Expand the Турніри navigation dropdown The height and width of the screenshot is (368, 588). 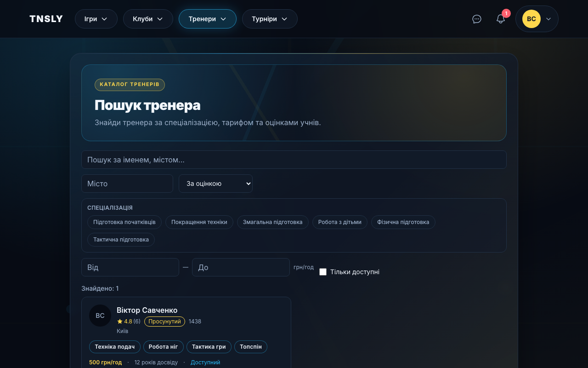tap(270, 19)
